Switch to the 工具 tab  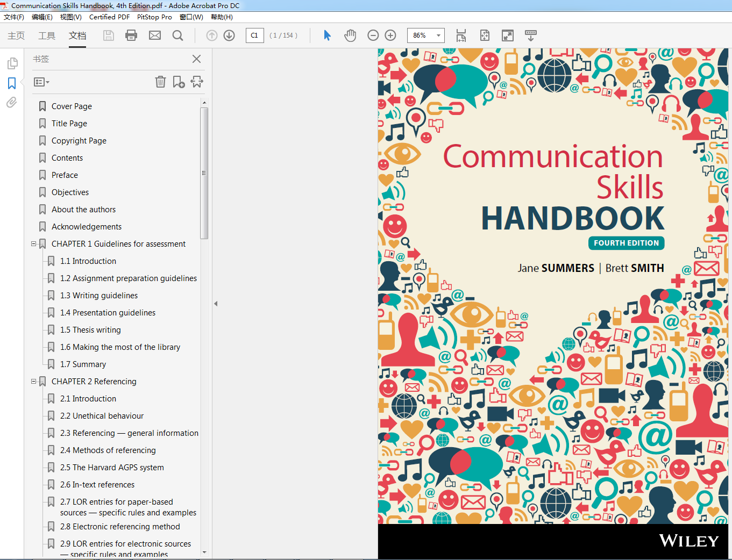coord(47,35)
